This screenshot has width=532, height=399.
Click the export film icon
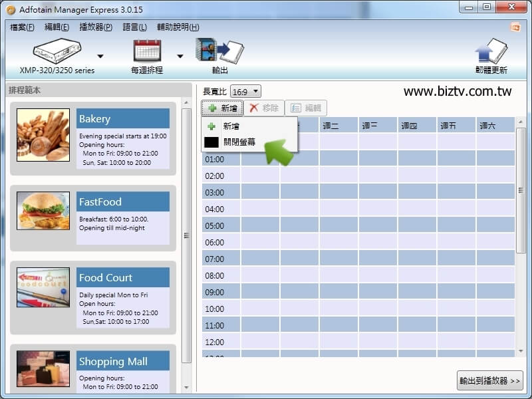(219, 51)
